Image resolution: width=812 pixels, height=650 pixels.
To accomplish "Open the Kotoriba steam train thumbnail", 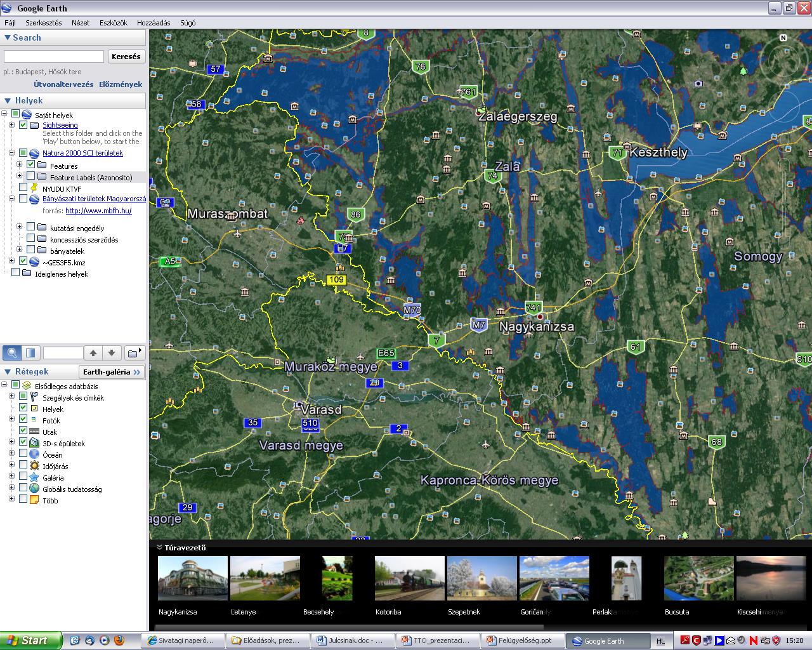I will 410,578.
